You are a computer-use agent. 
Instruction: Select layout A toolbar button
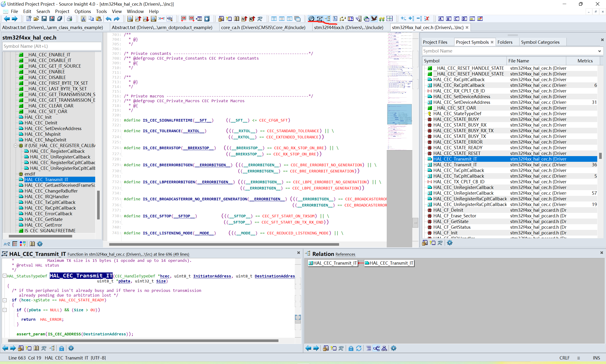pyautogui.click(x=441, y=19)
